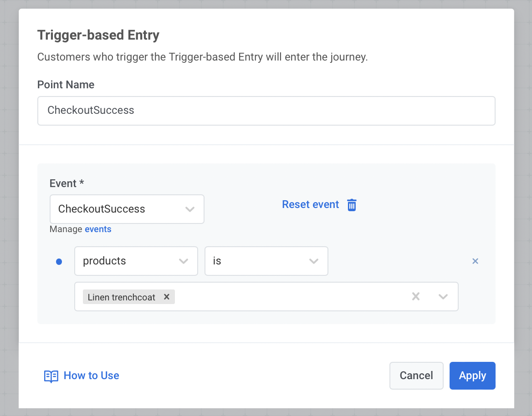532x416 pixels.
Task: Open the How to Use guide
Action: (x=91, y=376)
